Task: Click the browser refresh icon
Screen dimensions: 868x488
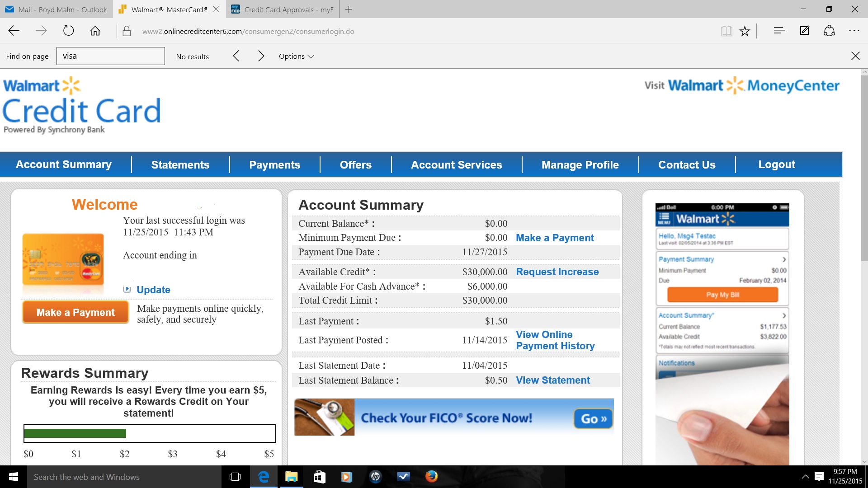Action: [x=68, y=31]
